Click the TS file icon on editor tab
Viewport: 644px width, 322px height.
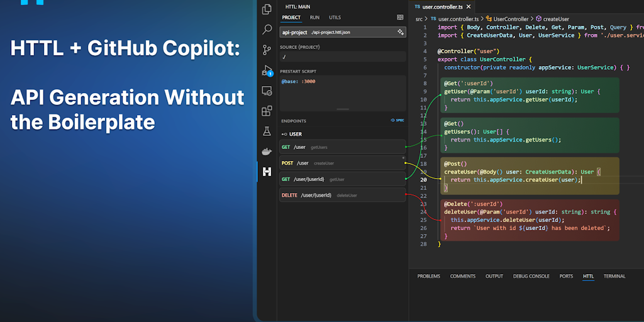tap(418, 6)
